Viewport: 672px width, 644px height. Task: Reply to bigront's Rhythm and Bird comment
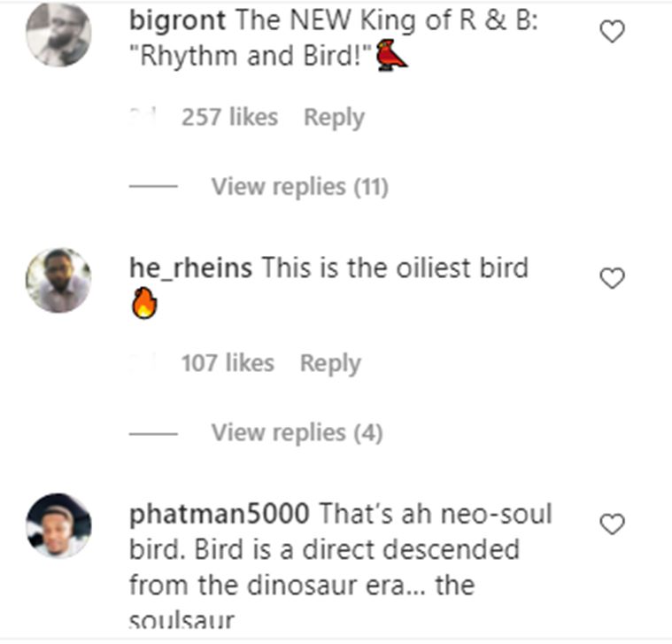click(334, 117)
